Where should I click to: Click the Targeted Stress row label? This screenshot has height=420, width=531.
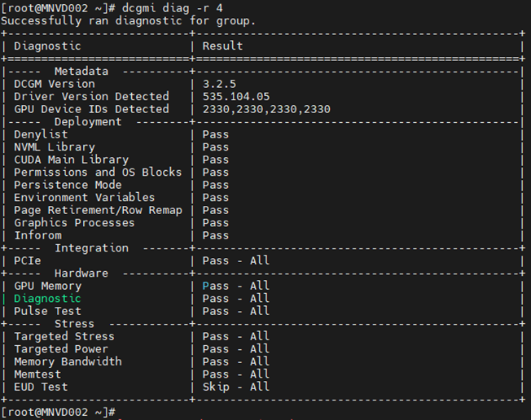point(64,336)
